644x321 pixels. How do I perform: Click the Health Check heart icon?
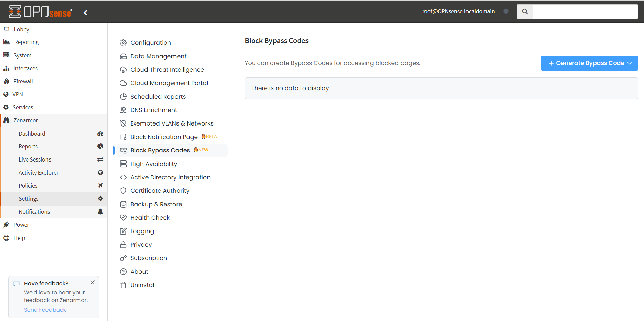click(x=123, y=218)
